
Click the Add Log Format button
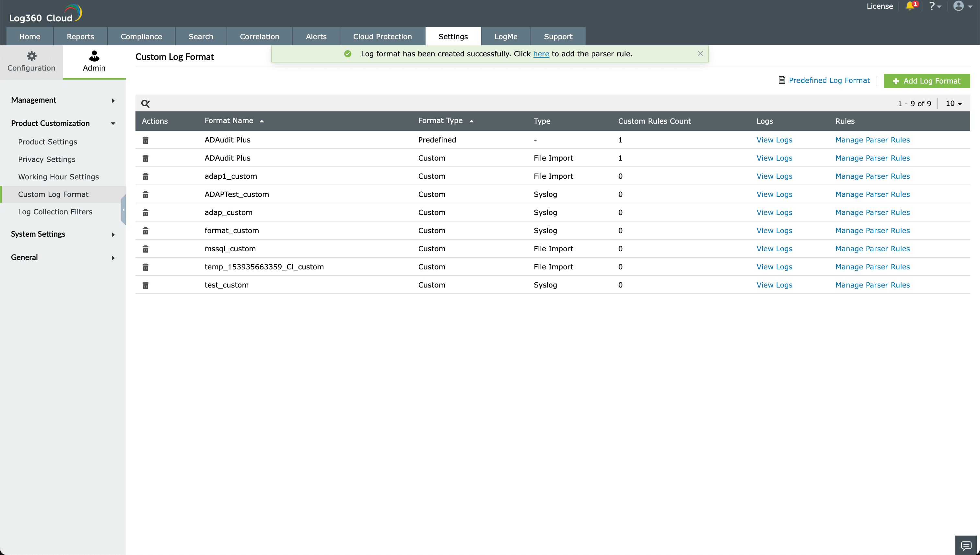point(927,81)
